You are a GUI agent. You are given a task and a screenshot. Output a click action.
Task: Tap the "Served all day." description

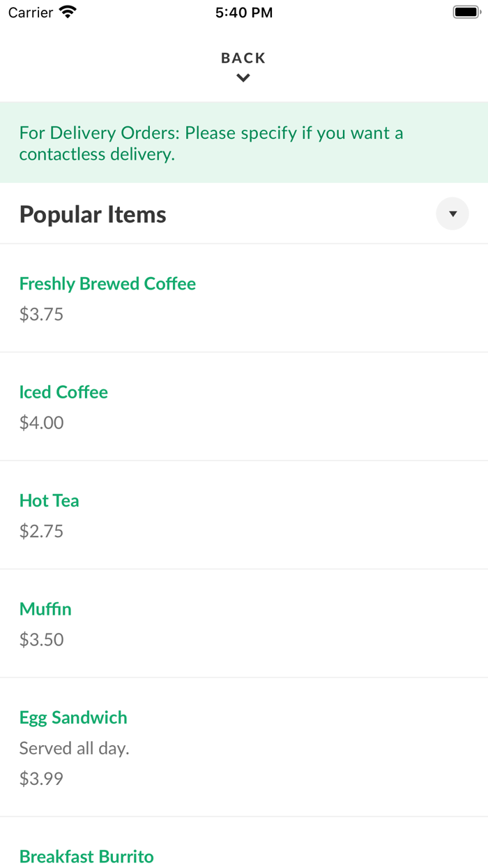[x=75, y=748]
